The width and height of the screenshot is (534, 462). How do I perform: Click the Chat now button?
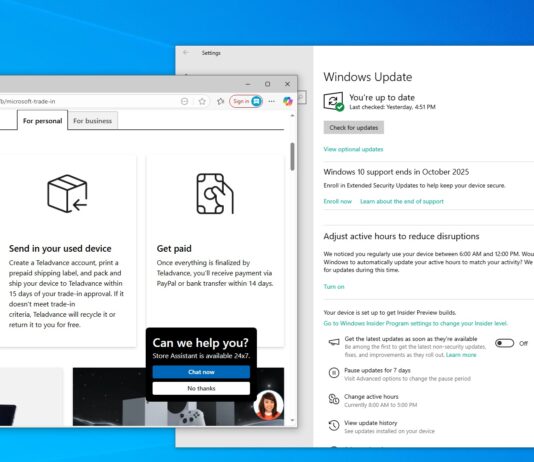[201, 372]
